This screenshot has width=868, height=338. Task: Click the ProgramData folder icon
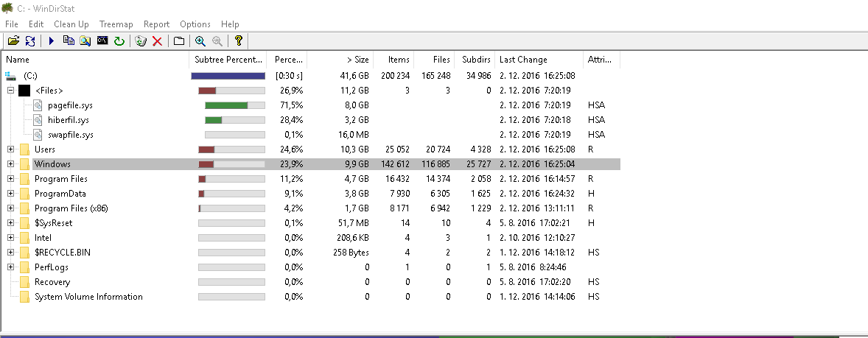point(24,194)
